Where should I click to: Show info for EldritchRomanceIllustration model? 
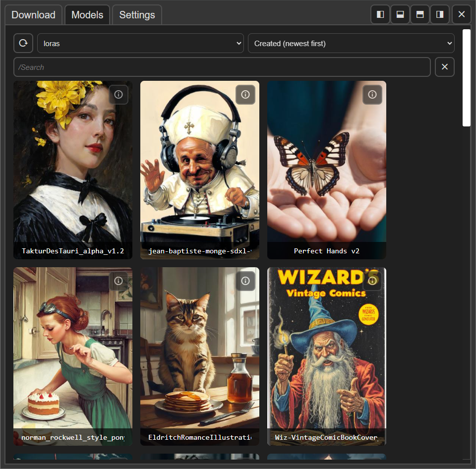point(245,281)
